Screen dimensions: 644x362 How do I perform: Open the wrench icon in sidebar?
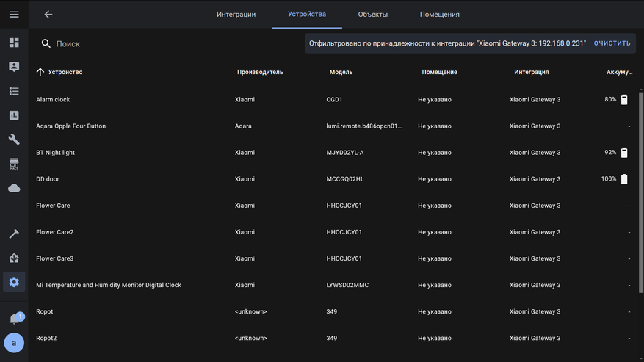(14, 140)
